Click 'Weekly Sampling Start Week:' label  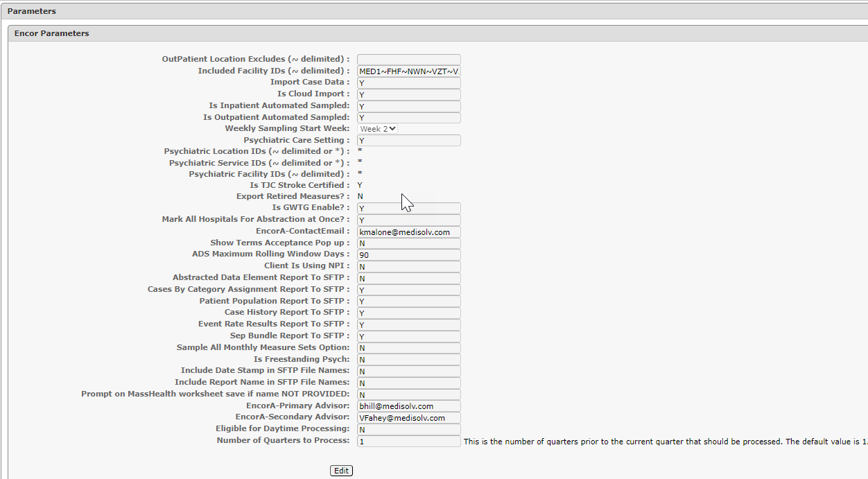coord(287,128)
